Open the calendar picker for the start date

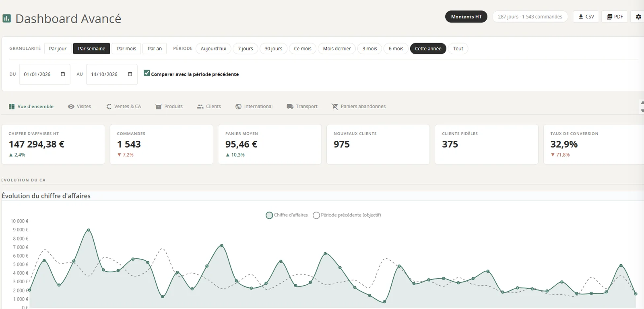coord(63,74)
